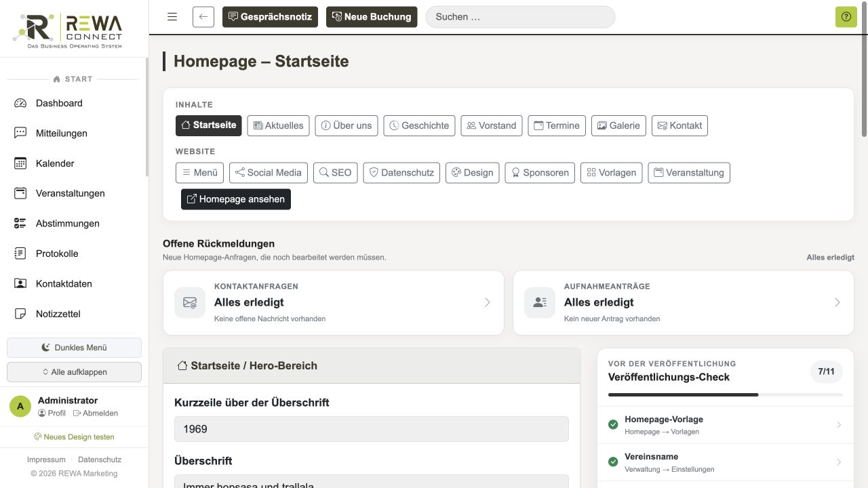Click green check icon beside Homepage-Vorlage
868x488 pixels.
tap(613, 425)
